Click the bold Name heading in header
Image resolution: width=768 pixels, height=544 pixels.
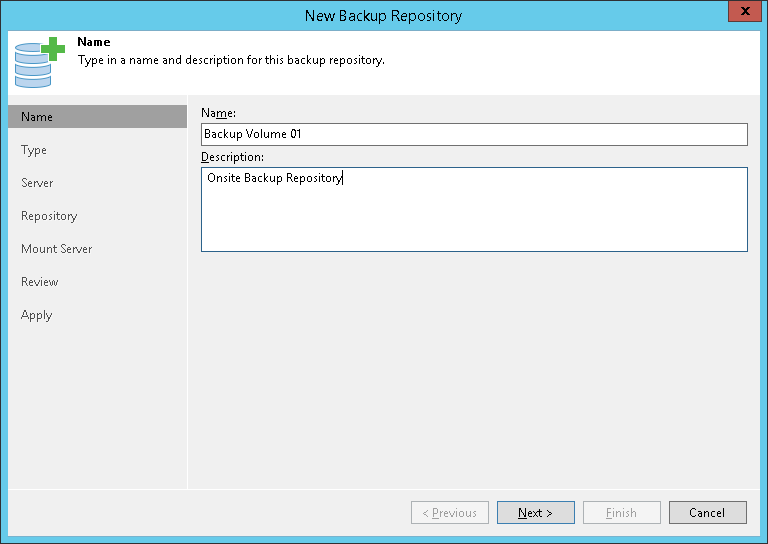point(94,43)
